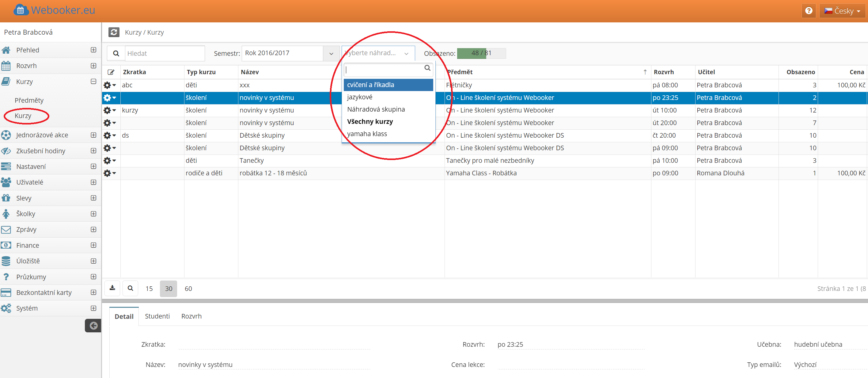This screenshot has width=868, height=378.
Task: Open the Semestr Rok 2016/2017 dropdown
Action: (290, 53)
